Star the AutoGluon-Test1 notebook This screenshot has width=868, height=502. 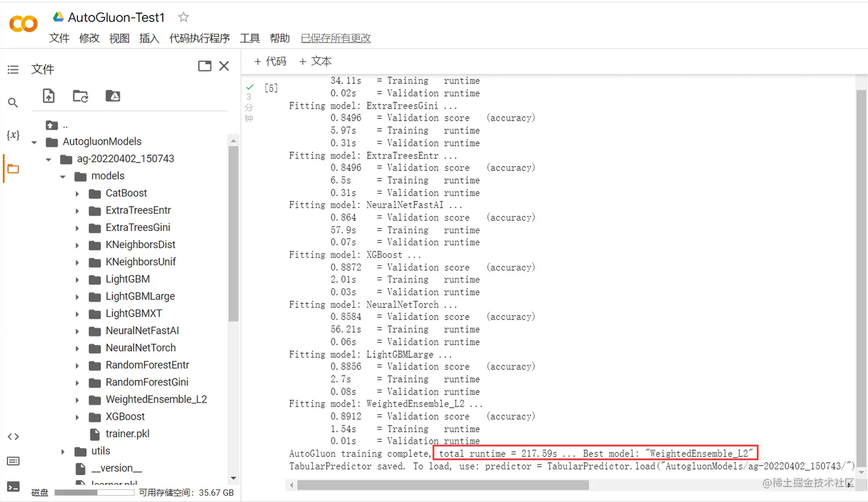pos(183,17)
